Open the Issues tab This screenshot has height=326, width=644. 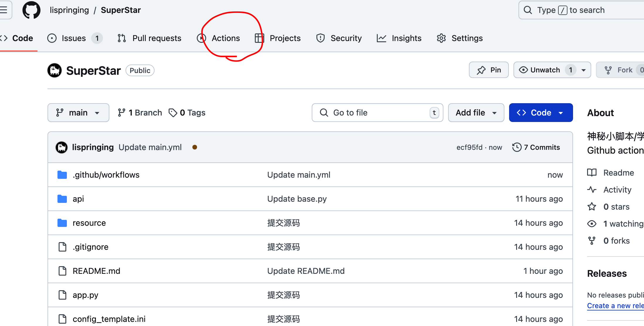click(75, 38)
